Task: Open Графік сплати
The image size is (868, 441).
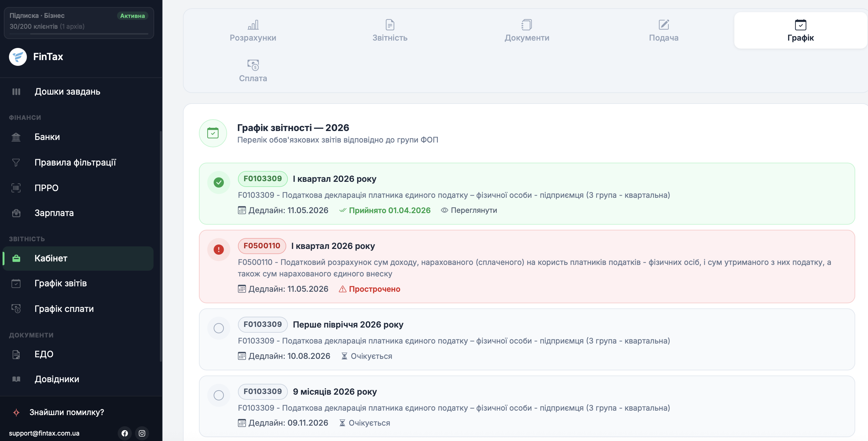Action: pyautogui.click(x=78, y=309)
